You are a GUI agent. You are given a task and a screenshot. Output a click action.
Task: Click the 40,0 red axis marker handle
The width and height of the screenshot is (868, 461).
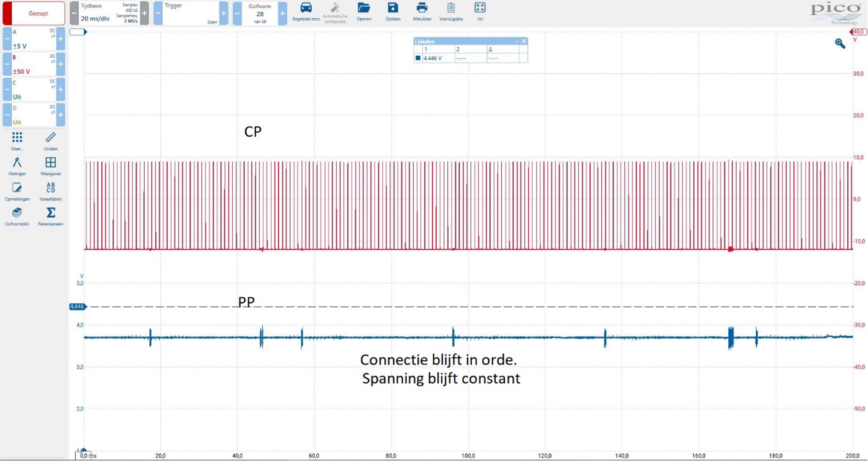(x=858, y=32)
